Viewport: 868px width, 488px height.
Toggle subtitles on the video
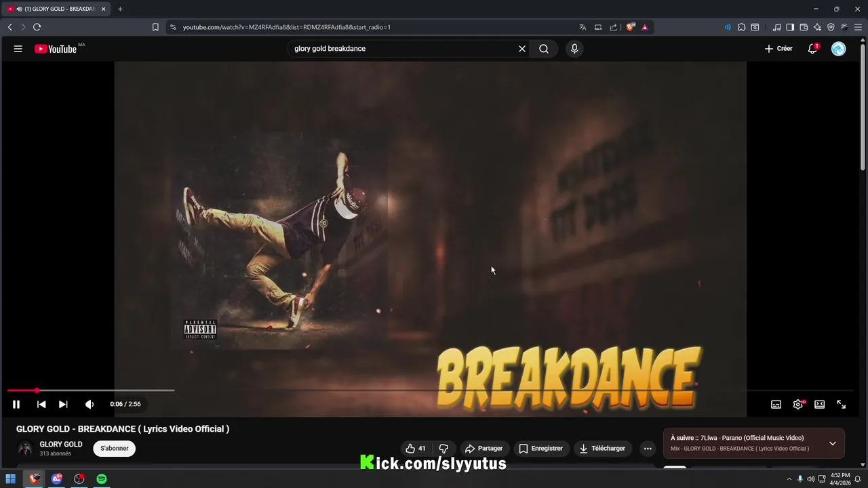pyautogui.click(x=776, y=404)
